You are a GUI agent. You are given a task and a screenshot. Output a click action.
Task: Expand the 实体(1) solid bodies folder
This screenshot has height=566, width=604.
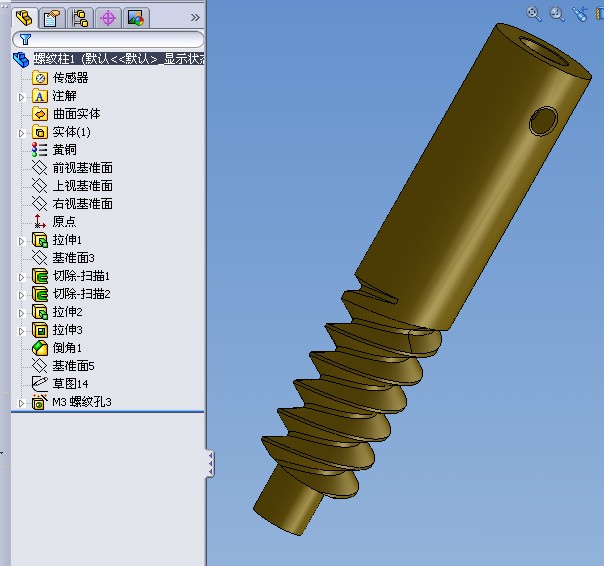tap(22, 133)
